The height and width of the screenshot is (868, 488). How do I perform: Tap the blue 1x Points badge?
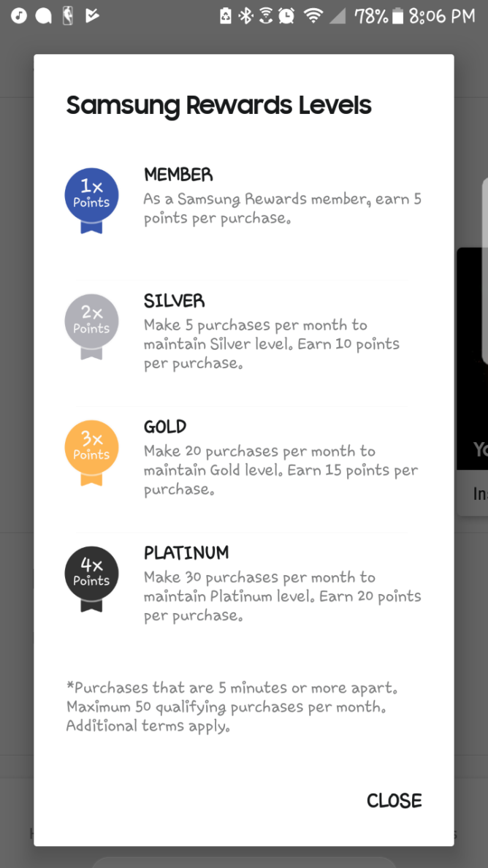tap(91, 196)
